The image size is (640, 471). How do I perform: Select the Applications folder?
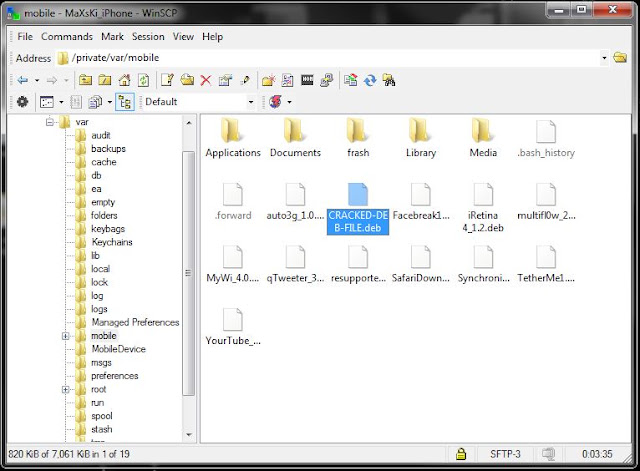coord(233,138)
